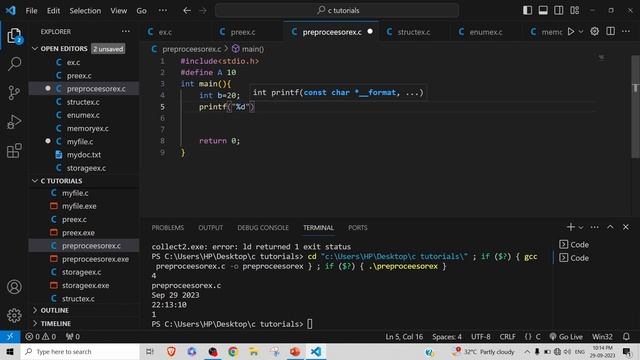This screenshot has height=360, width=640.
Task: Select the second Code terminal instance
Action: 574,258
